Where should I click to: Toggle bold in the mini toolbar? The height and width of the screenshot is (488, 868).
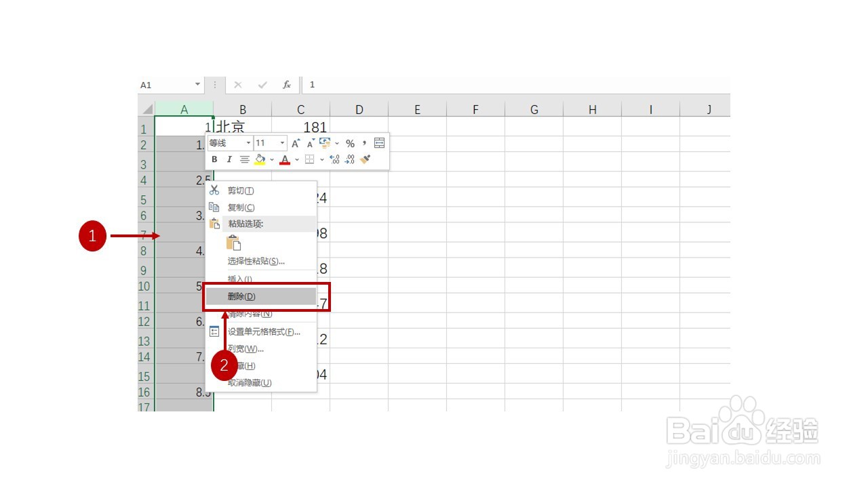[x=214, y=159]
